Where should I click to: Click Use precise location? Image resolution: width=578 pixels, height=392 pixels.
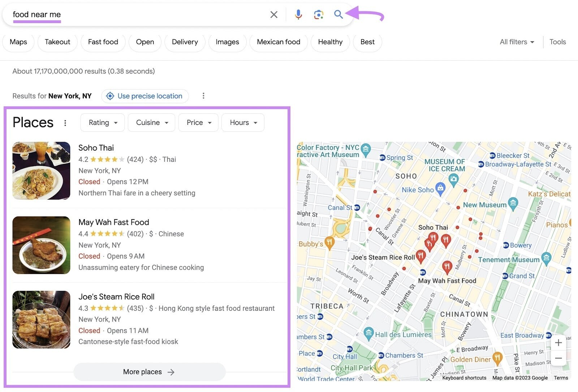pyautogui.click(x=145, y=96)
